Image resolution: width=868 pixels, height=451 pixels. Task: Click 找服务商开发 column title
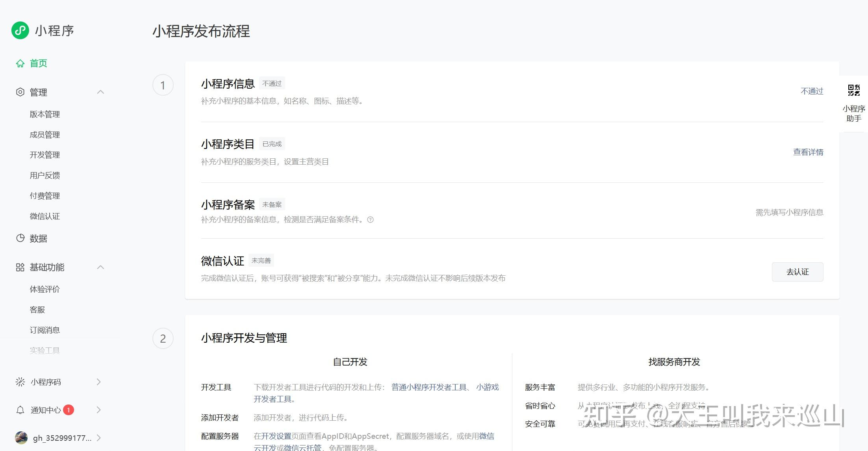[x=674, y=362]
